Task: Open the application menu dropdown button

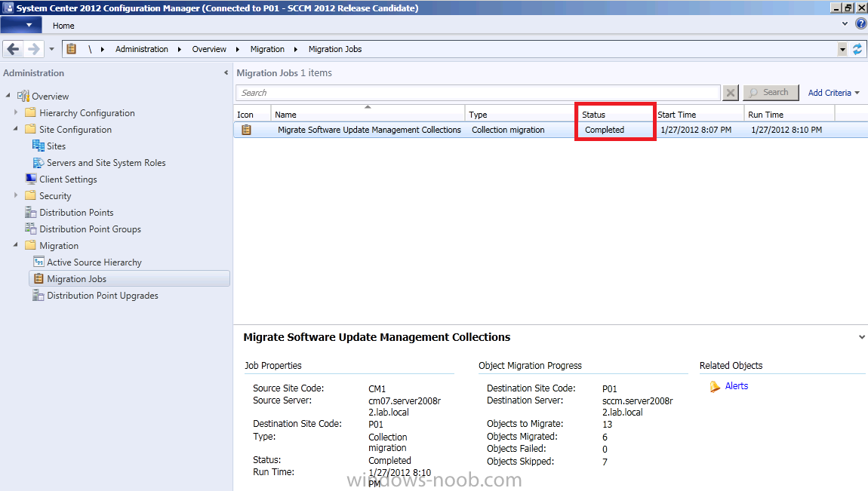Action: 20,25
